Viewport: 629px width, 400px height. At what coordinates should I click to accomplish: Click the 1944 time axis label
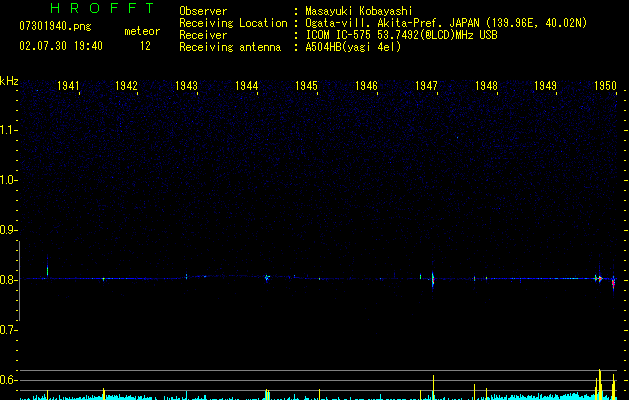click(x=246, y=86)
